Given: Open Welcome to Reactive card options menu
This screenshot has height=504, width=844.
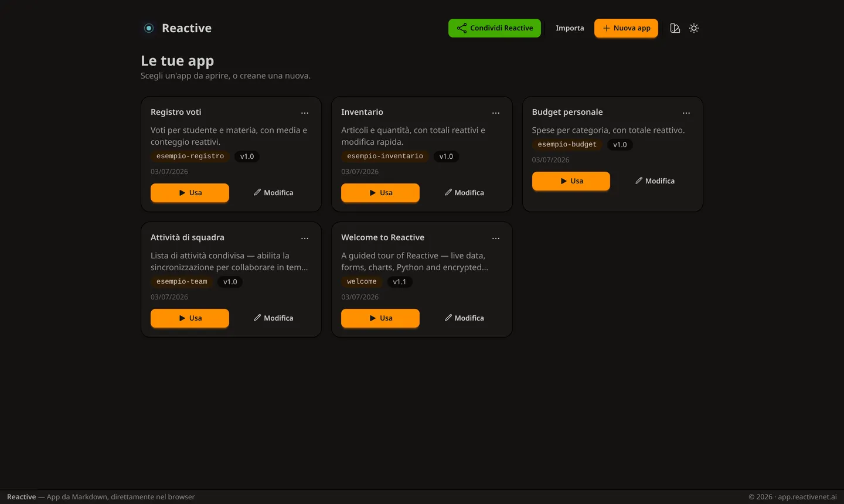Looking at the screenshot, I should coord(496,238).
